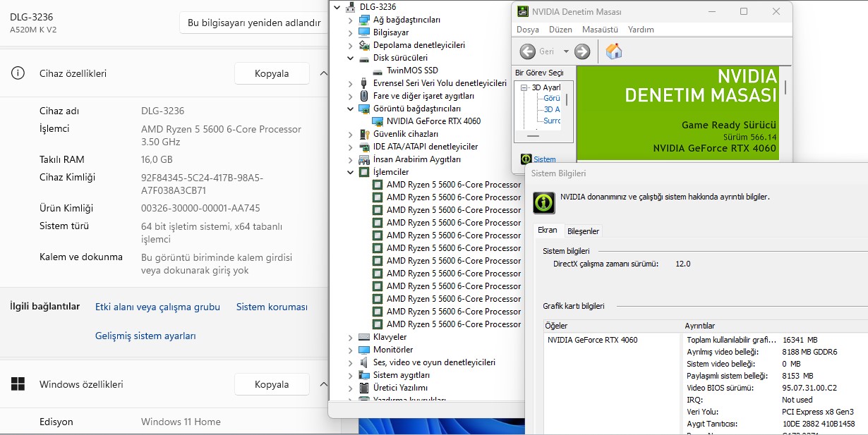Collapse the Disk sürücüleri node
868x435 pixels.
[350, 58]
